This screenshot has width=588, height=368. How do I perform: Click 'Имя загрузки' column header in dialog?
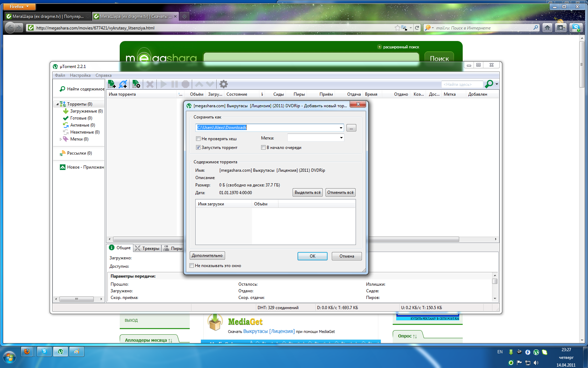224,204
